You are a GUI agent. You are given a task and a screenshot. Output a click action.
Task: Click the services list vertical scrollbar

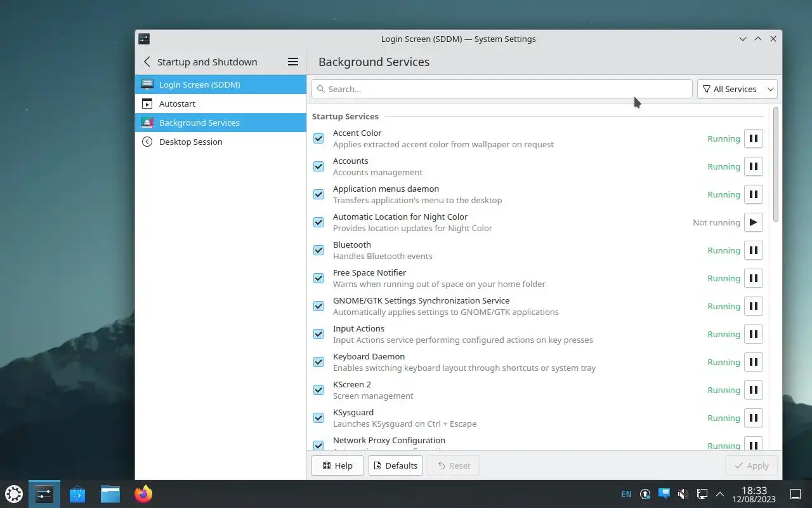tap(775, 164)
